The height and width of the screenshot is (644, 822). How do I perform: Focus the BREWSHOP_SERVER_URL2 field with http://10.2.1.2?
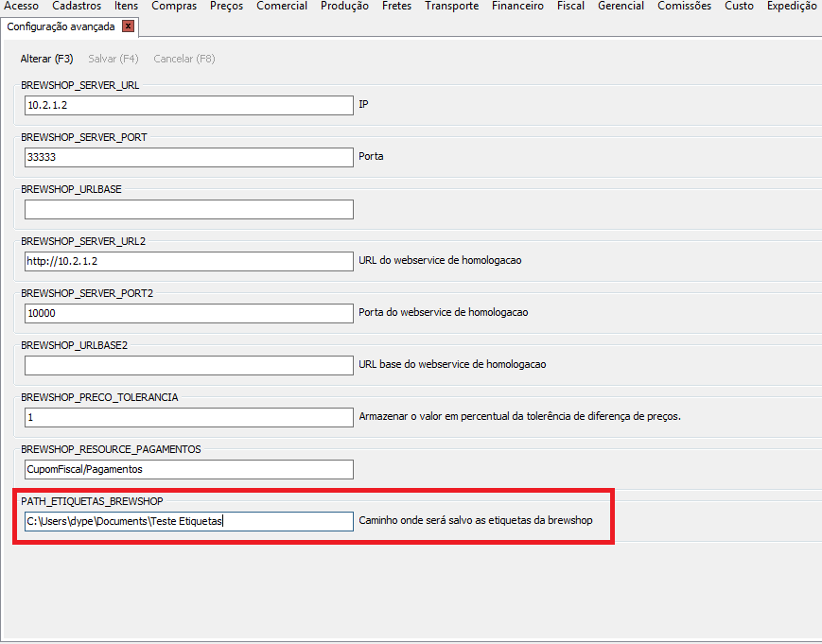(x=189, y=261)
